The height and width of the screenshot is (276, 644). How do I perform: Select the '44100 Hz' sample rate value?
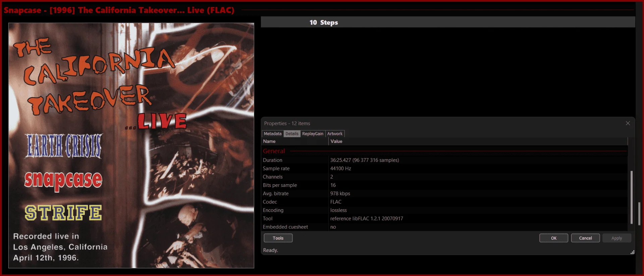point(340,168)
